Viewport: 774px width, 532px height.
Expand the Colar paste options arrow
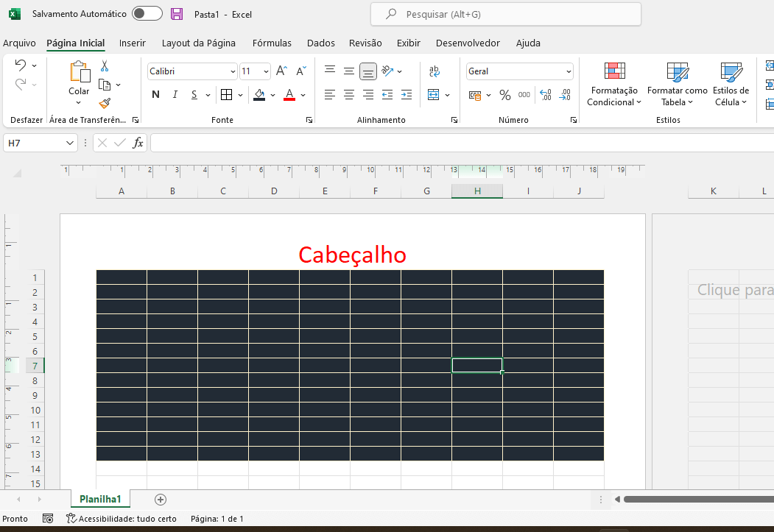[x=79, y=103]
